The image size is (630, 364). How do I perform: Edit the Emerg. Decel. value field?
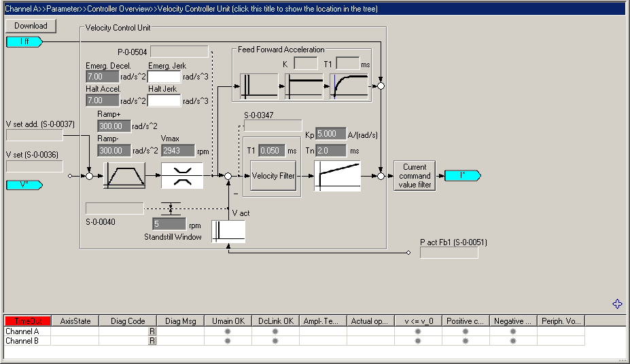pyautogui.click(x=103, y=77)
